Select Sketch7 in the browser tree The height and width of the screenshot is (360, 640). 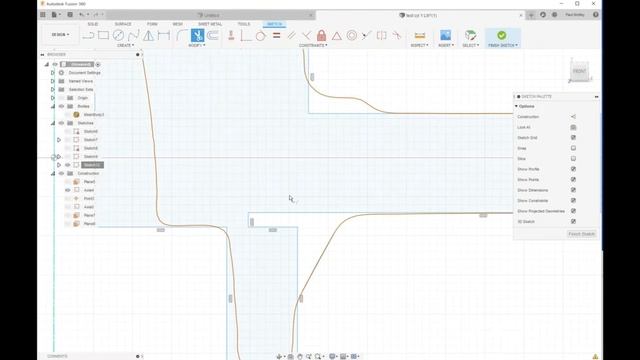(91, 140)
